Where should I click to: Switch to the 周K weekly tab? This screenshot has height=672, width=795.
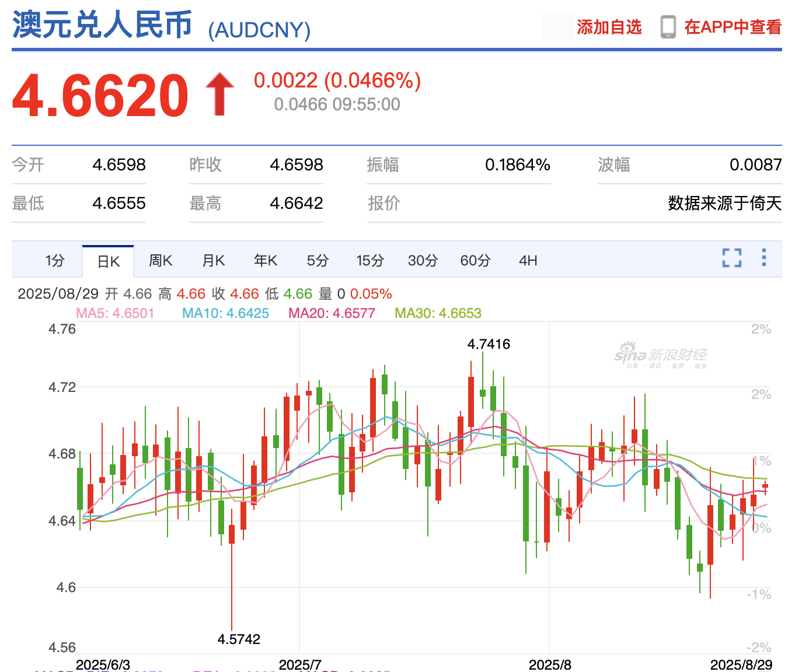point(161,260)
